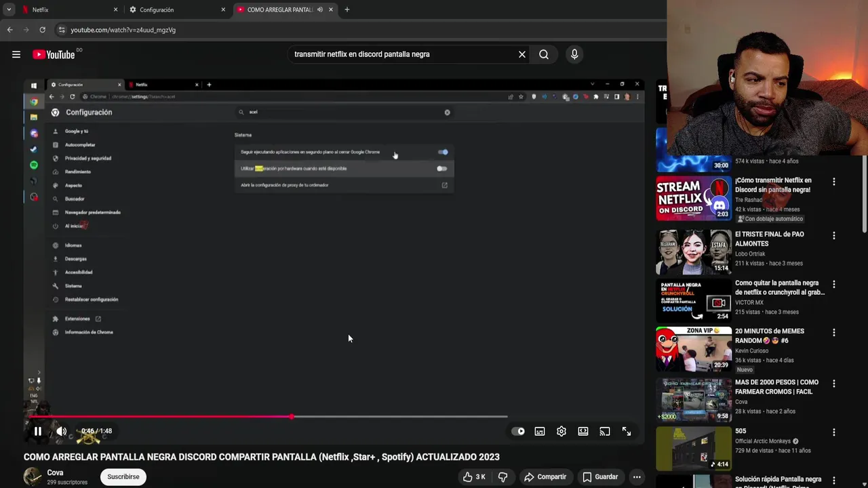The width and height of the screenshot is (868, 488).
Task: Open Como quitar la pantalla negra video
Action: click(x=780, y=287)
